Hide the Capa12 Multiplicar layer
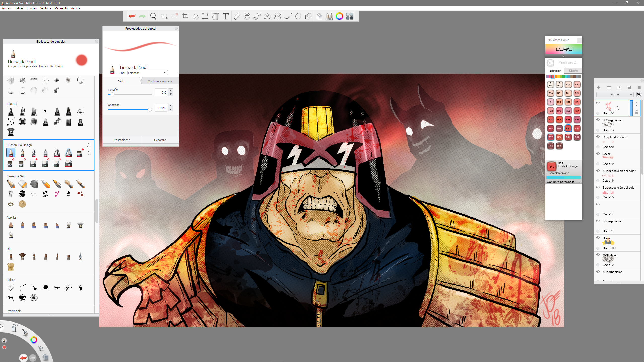The height and width of the screenshot is (362, 644). pyautogui.click(x=598, y=255)
